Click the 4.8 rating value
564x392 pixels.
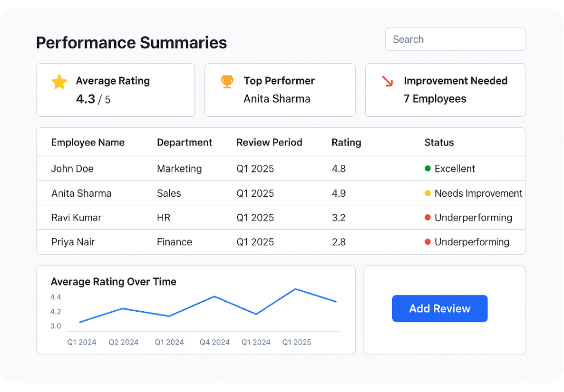point(339,169)
